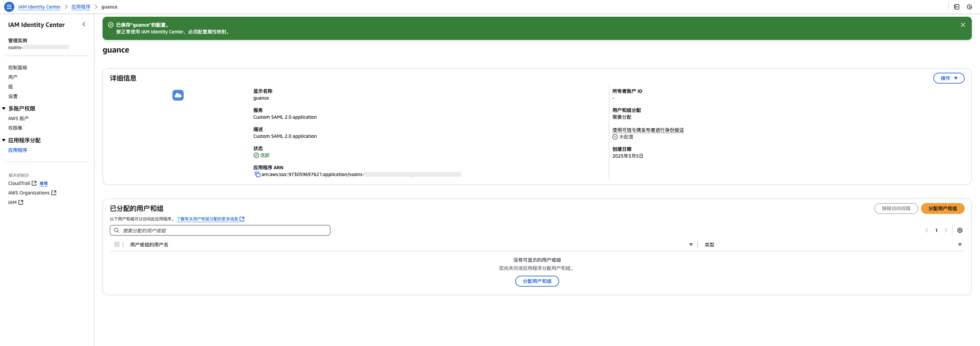This screenshot has height=346, width=980.
Task: Collapse the 应用程序分配 section
Action: click(4, 140)
